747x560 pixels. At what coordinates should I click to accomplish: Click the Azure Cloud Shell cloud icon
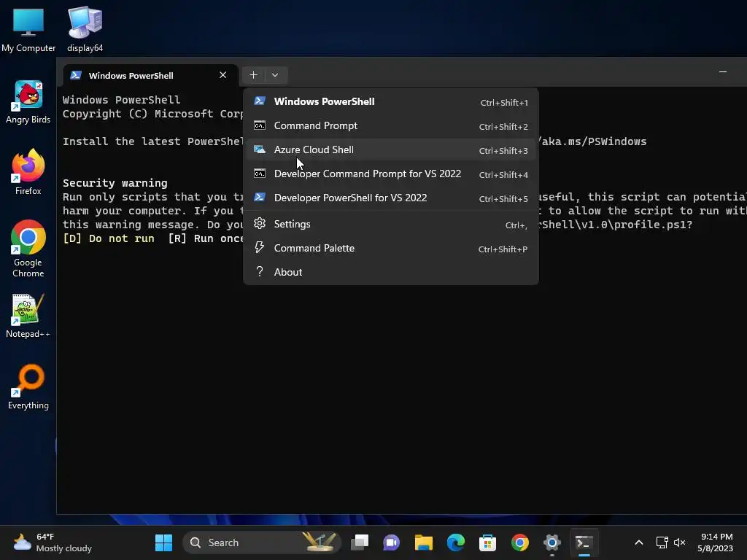[x=259, y=149]
